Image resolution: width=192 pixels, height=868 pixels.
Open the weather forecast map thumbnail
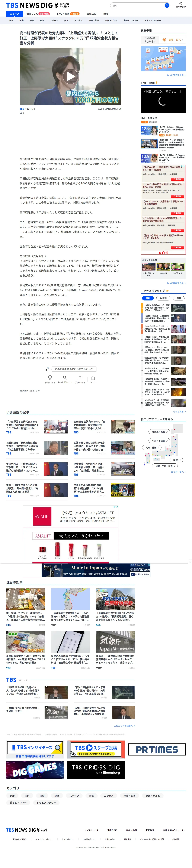click(163, 59)
